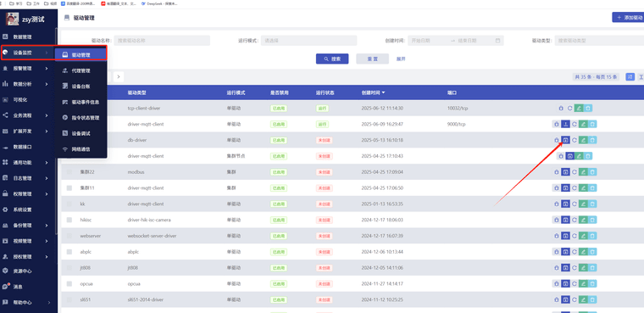The width and height of the screenshot is (644, 313).
Task: Click the refresh icon in the 9000/tcp row
Action: (x=575, y=124)
